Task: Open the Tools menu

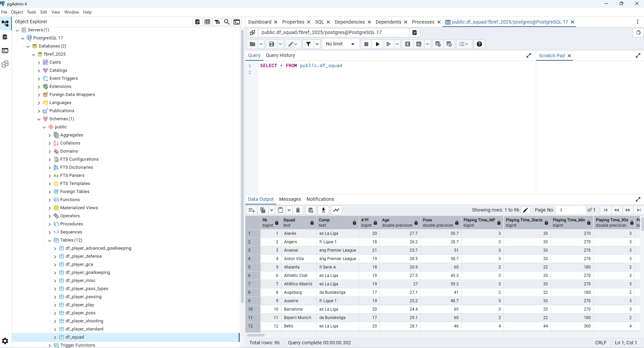Action: 31,12
